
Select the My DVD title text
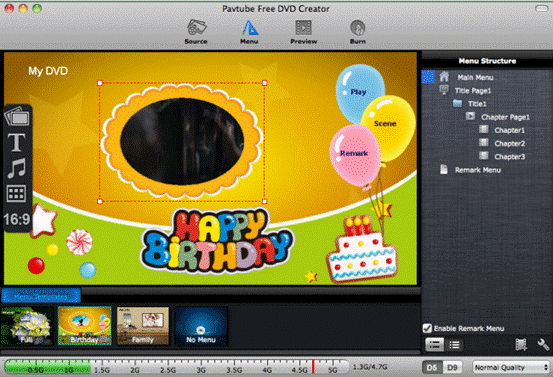(48, 71)
